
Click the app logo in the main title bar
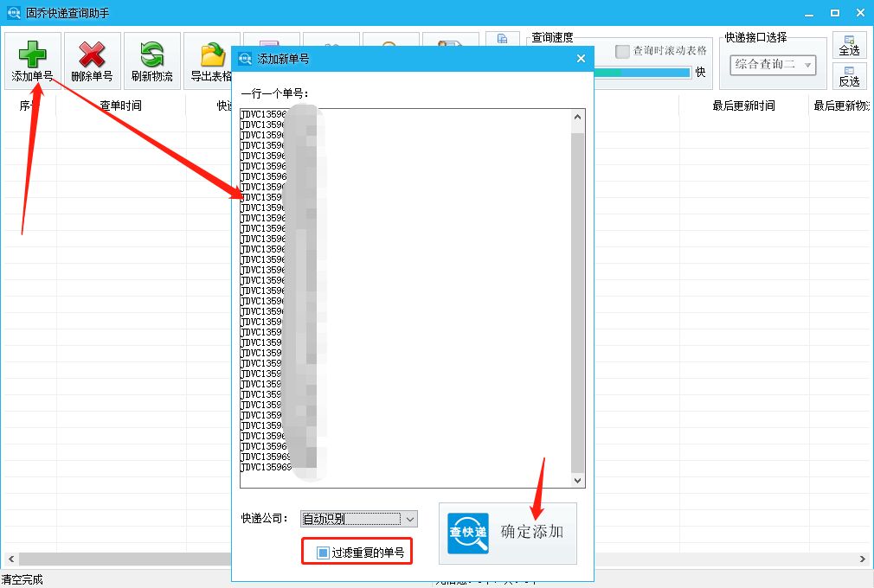(11, 13)
